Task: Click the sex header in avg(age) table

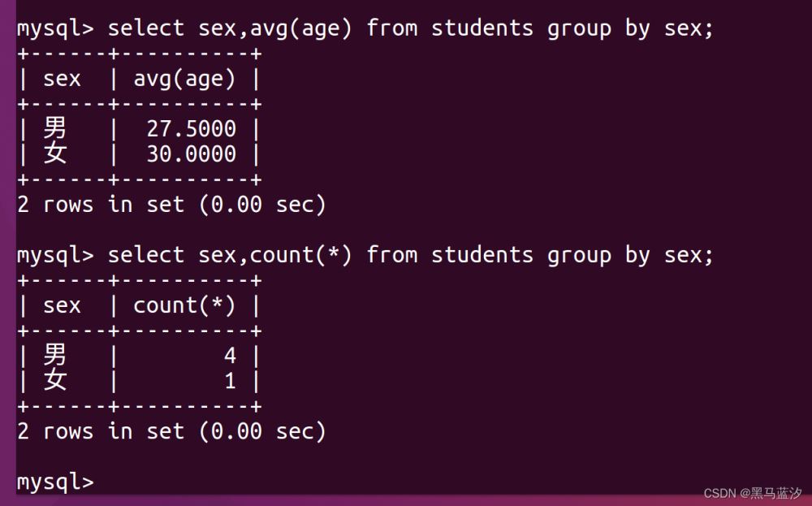Action: pyautogui.click(x=62, y=79)
